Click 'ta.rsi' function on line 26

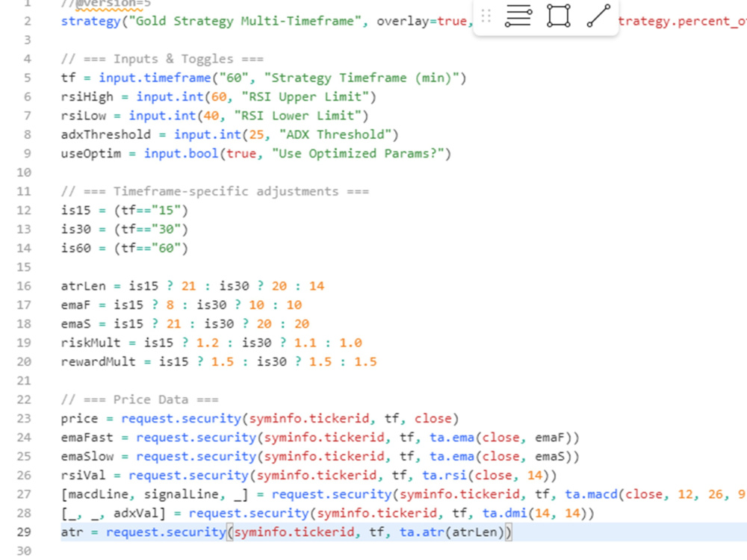point(444,476)
